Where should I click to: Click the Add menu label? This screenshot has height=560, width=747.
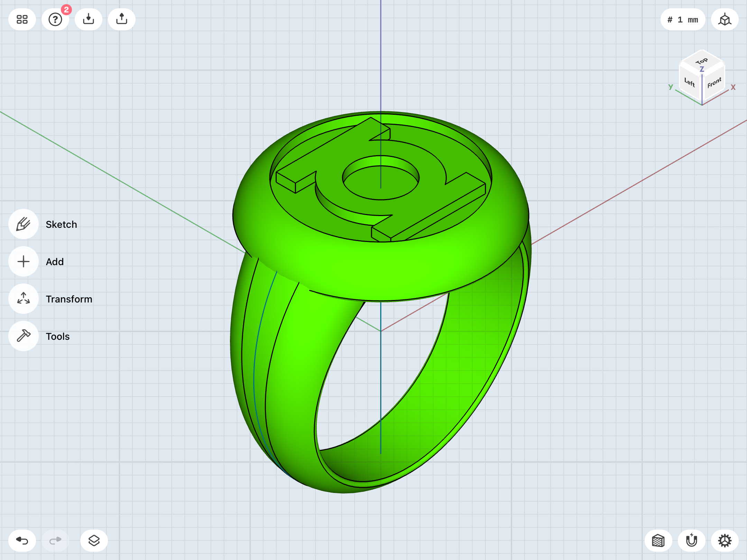point(55,262)
